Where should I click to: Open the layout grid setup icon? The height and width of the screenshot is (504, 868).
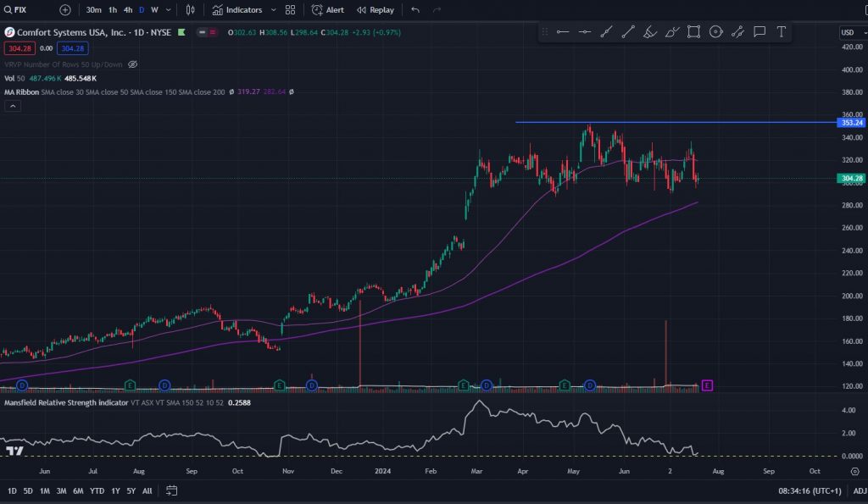pyautogui.click(x=291, y=10)
